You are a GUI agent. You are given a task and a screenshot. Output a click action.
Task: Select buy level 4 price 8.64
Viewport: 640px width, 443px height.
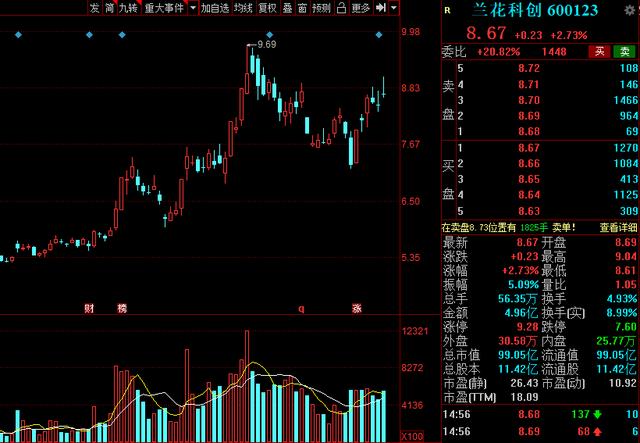529,195
